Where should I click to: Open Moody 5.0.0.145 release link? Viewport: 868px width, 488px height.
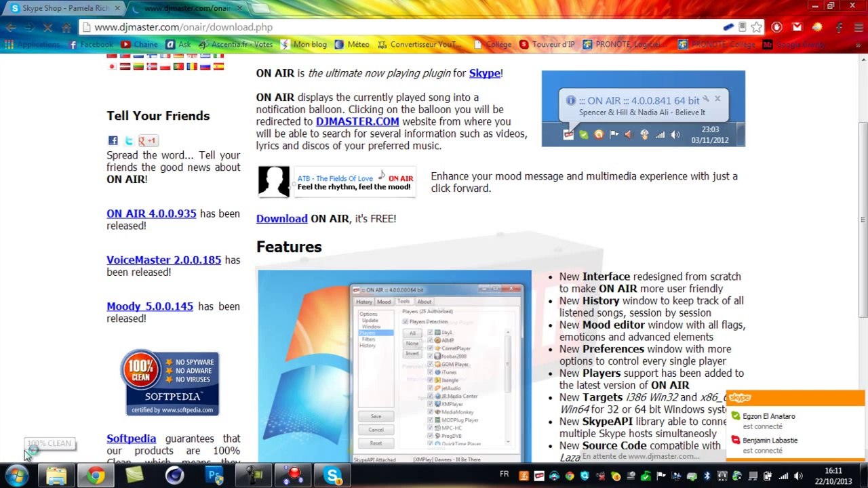point(150,306)
